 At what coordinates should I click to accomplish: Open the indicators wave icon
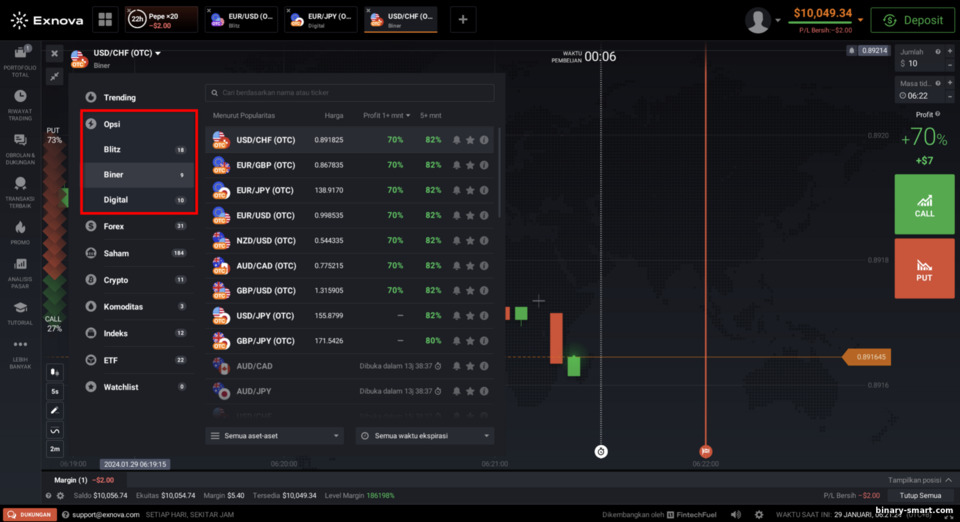(54, 430)
